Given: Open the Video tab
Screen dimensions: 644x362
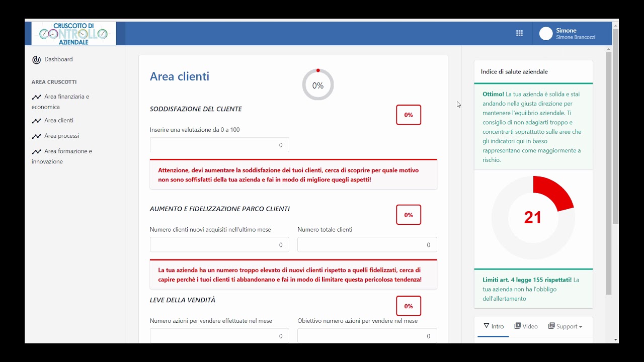Looking at the screenshot, I should tap(526, 326).
